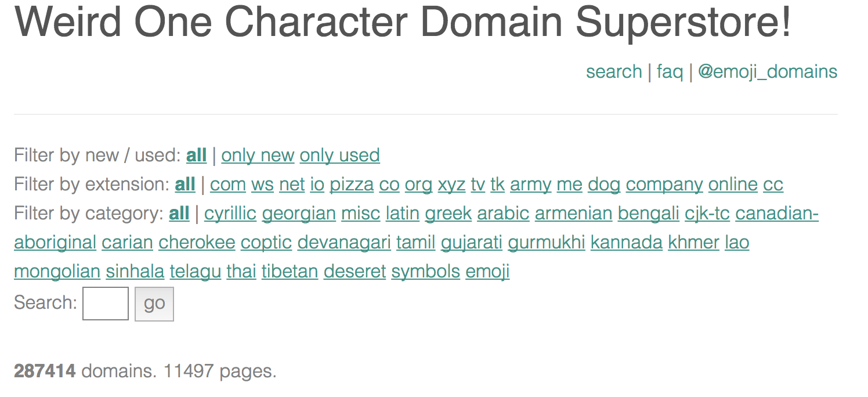This screenshot has width=868, height=397.
Task: Open the faq page link
Action: point(670,71)
